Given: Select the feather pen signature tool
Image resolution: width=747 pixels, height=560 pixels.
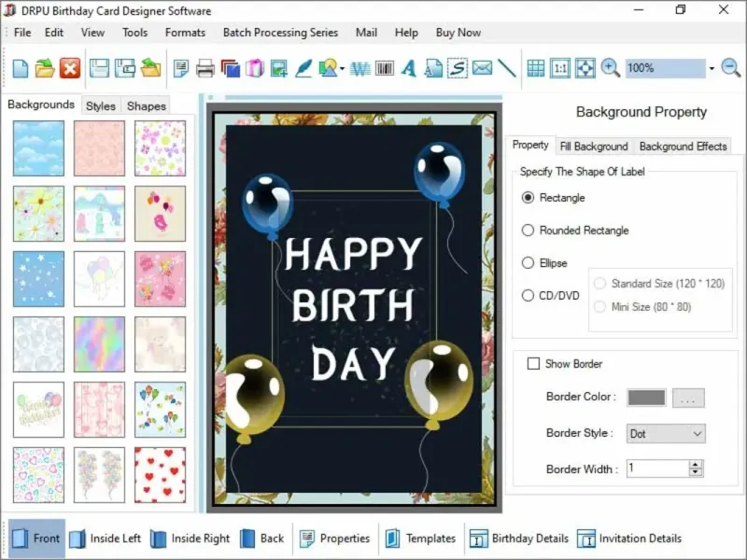Looking at the screenshot, I should (303, 68).
